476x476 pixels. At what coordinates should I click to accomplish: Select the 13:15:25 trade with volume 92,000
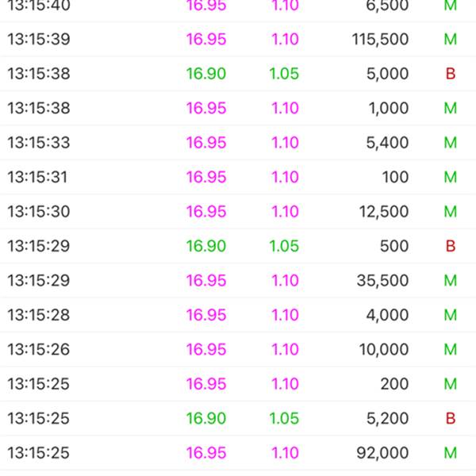(x=238, y=453)
